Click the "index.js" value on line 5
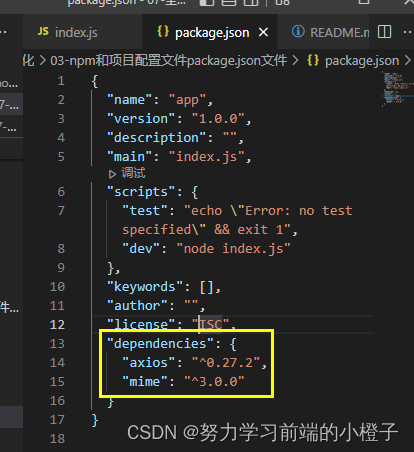The width and height of the screenshot is (414, 452). point(207,157)
